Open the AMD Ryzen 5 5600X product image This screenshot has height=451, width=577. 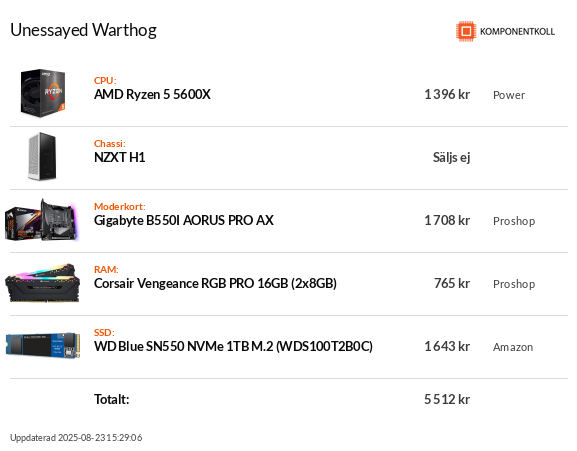(43, 93)
